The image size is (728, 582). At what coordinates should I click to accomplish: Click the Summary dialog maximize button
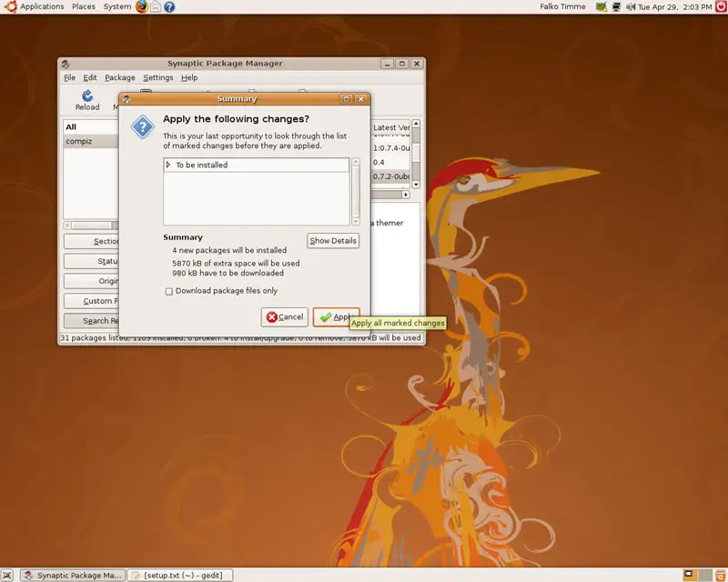coord(346,99)
